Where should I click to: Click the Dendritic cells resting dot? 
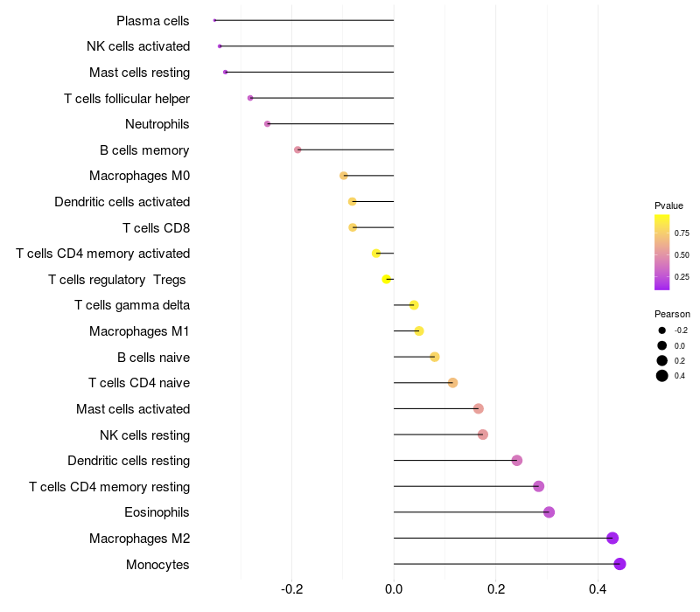(x=516, y=461)
